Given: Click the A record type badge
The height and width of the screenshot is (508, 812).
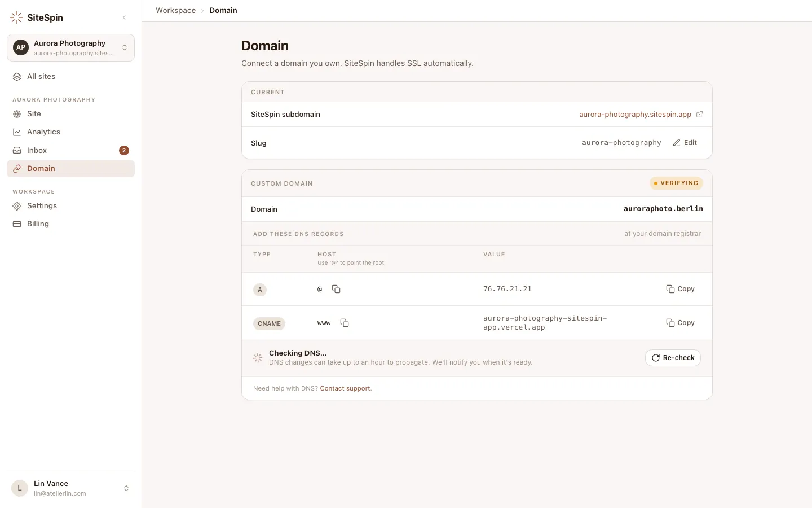Looking at the screenshot, I should (x=260, y=290).
